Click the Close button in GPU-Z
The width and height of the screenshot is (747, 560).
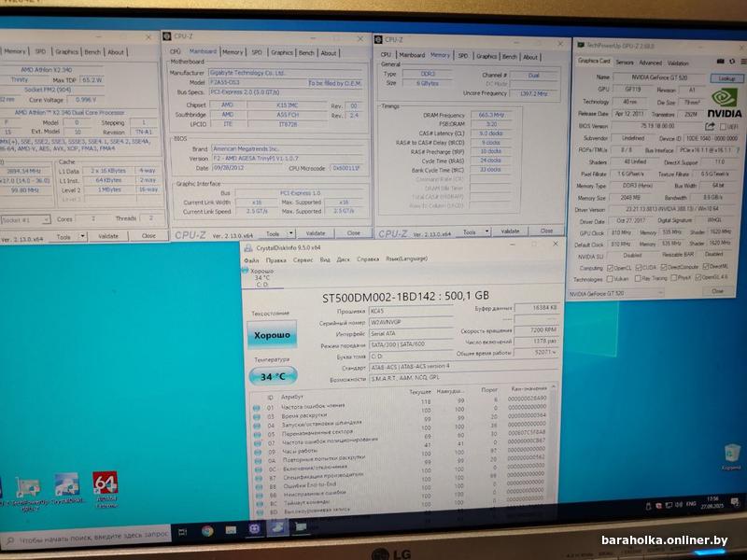[717, 291]
